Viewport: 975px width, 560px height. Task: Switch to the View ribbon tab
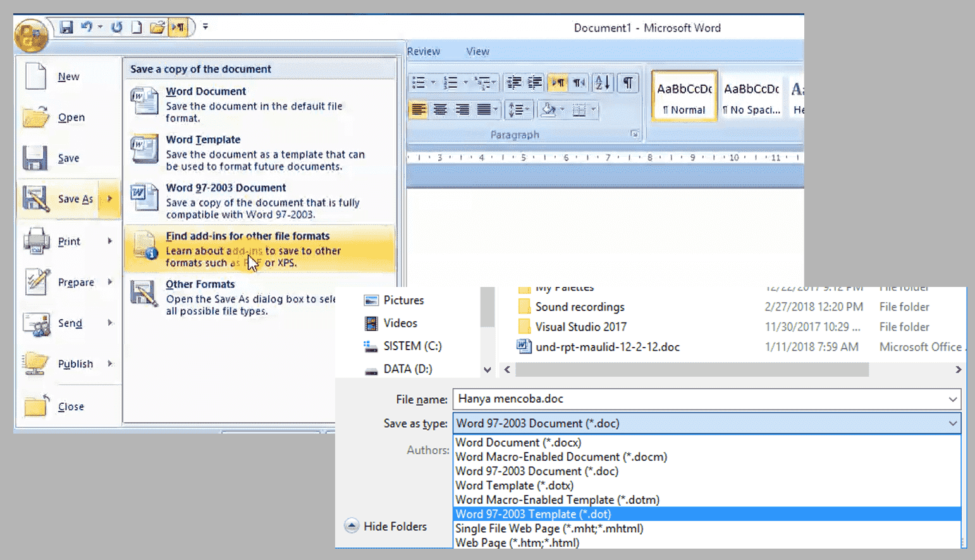477,51
